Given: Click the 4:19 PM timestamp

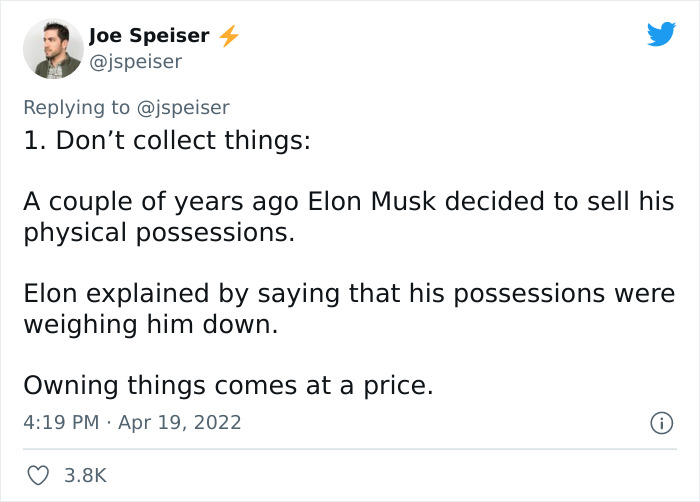Looking at the screenshot, I should pos(61,422).
